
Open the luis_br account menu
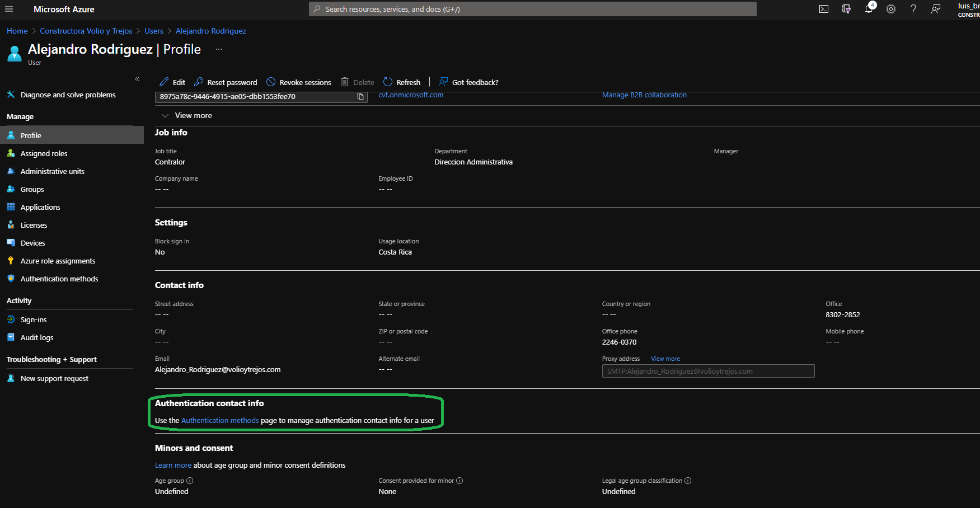(968, 10)
